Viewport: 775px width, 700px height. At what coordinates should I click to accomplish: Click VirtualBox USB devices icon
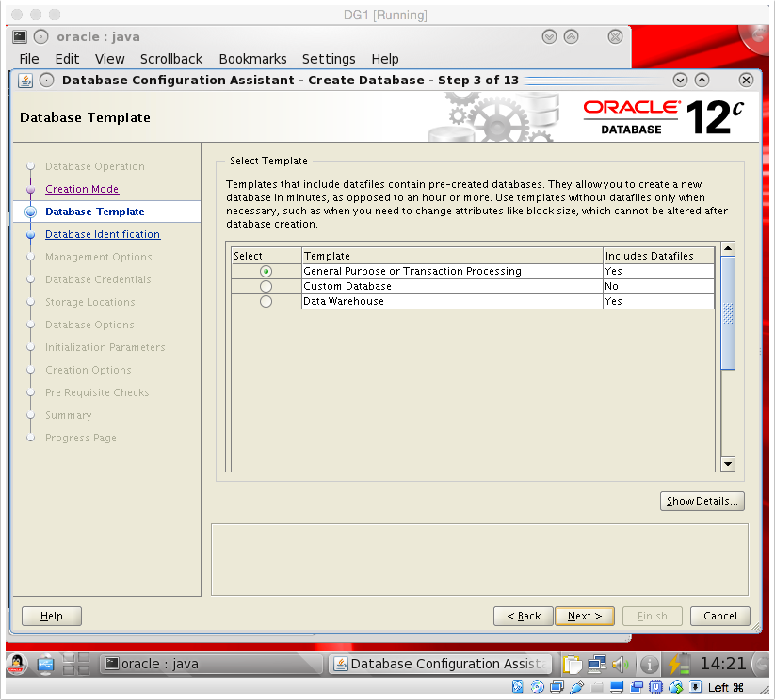pyautogui.click(x=577, y=687)
